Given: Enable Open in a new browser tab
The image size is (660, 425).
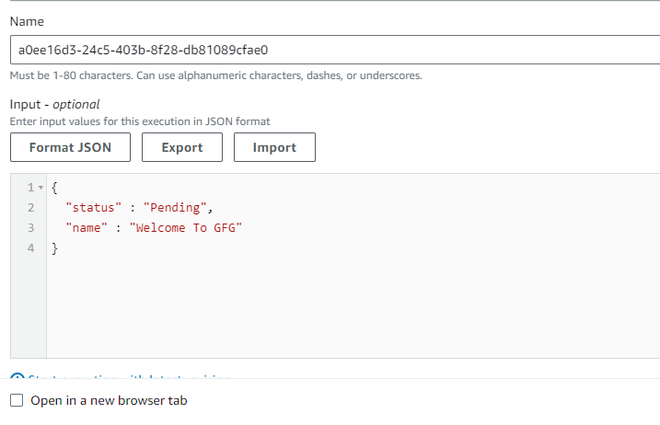Looking at the screenshot, I should [x=17, y=400].
